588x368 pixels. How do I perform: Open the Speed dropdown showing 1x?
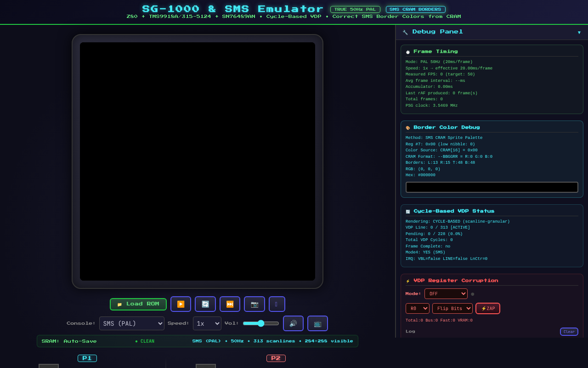click(x=207, y=323)
